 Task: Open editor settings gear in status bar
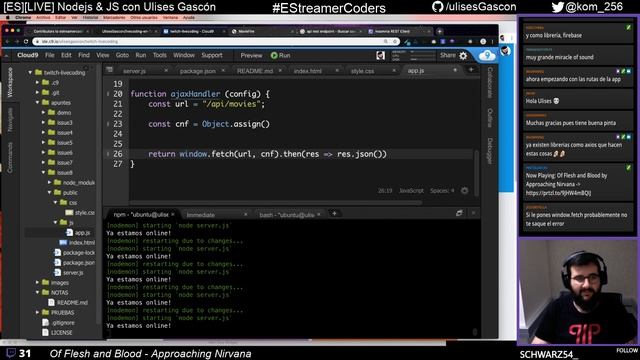pyautogui.click(x=464, y=191)
